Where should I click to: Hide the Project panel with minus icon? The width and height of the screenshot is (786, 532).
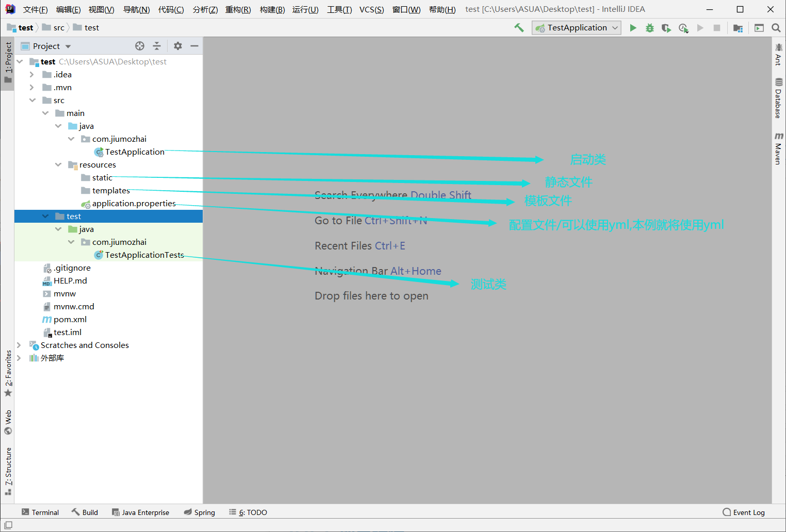[194, 46]
